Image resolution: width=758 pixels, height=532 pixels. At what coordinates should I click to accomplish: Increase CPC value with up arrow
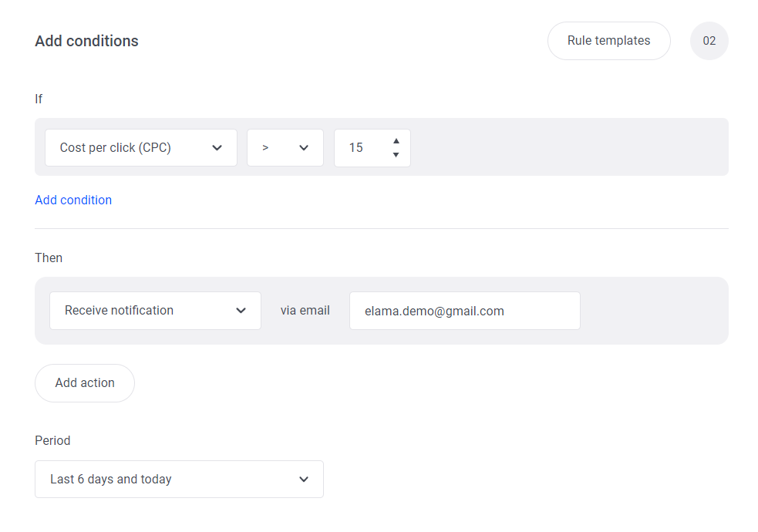(396, 140)
